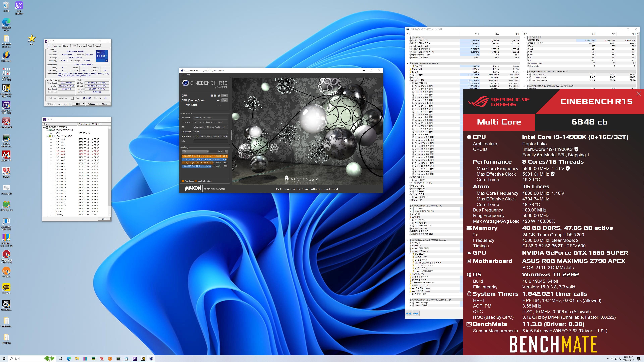Open File Explorer from the taskbar
This screenshot has height=362, width=644.
click(77, 358)
